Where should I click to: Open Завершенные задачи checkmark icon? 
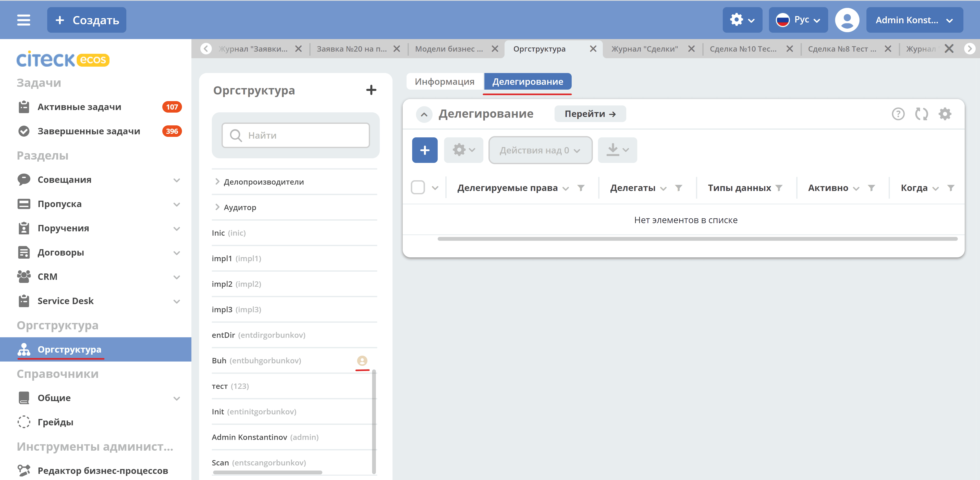[23, 131]
